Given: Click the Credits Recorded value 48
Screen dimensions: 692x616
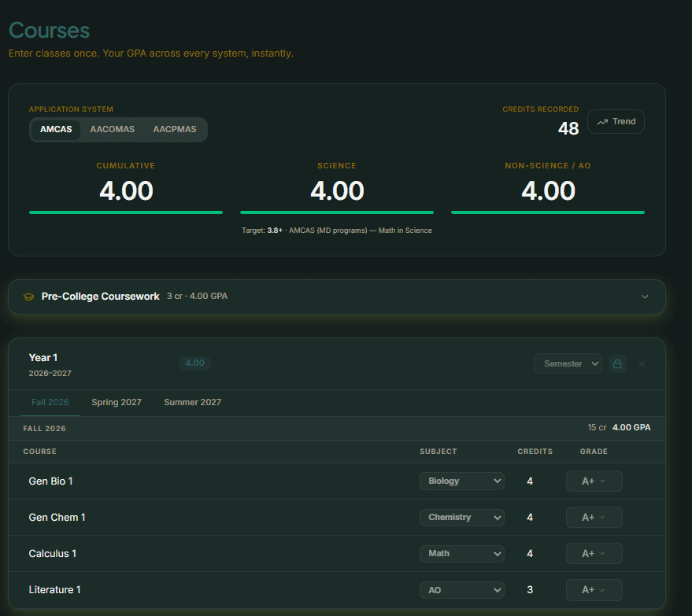Looking at the screenshot, I should click(x=568, y=129).
